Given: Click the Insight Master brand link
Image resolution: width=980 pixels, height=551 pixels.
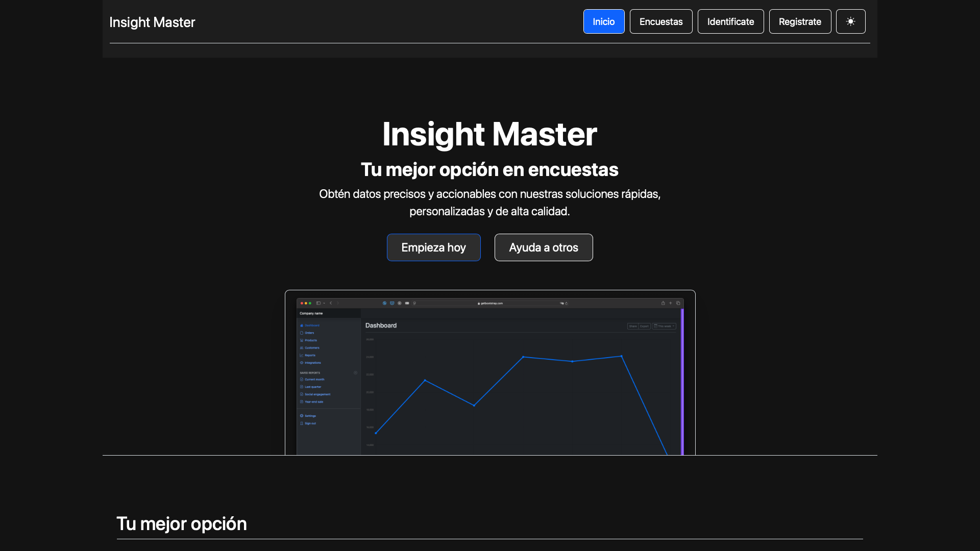Looking at the screenshot, I should tap(152, 22).
